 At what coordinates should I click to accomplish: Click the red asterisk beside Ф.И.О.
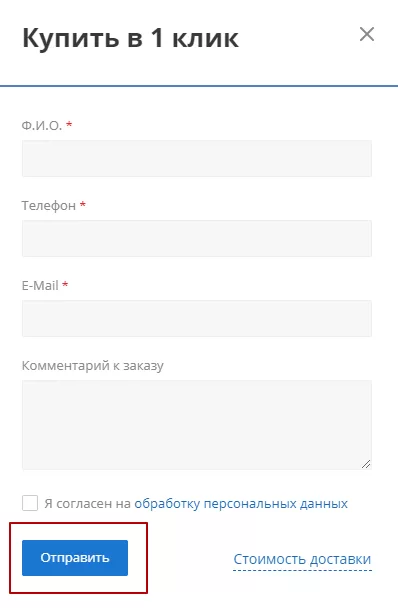point(69,124)
